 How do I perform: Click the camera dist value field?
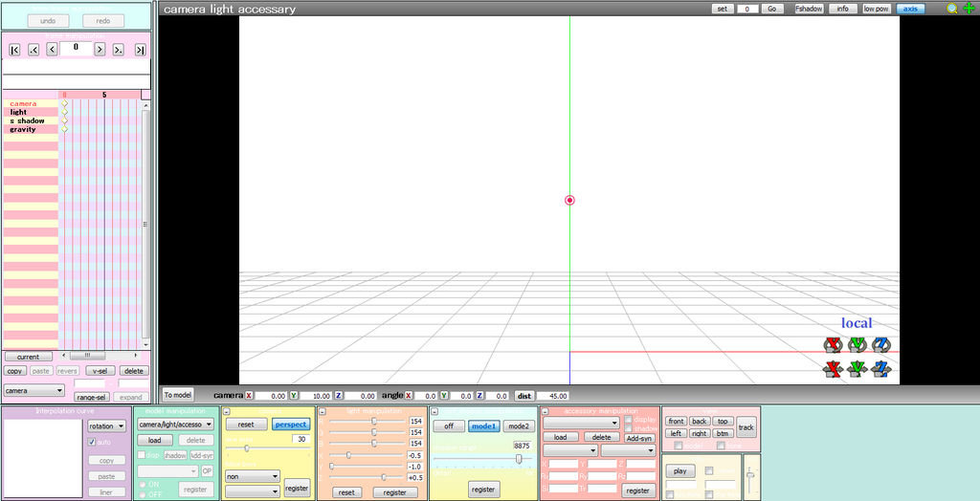(552, 396)
